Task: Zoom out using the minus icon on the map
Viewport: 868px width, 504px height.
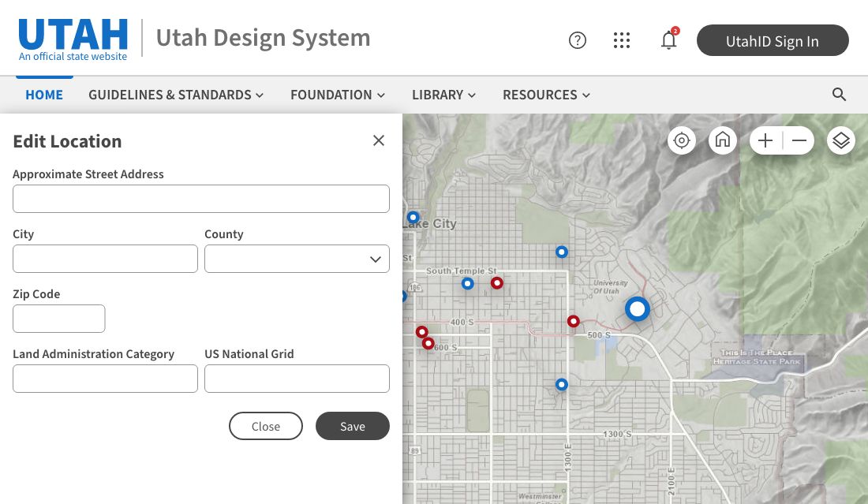Action: pos(799,140)
